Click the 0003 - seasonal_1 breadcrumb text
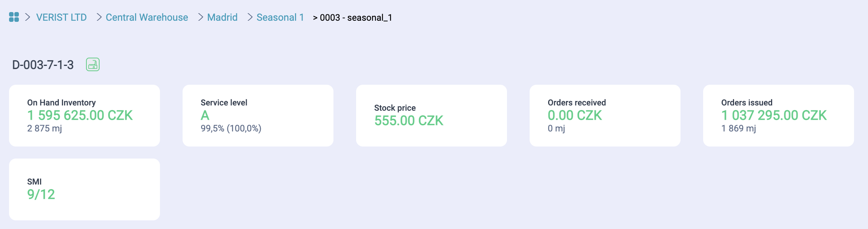This screenshot has width=868, height=229. pos(356,18)
